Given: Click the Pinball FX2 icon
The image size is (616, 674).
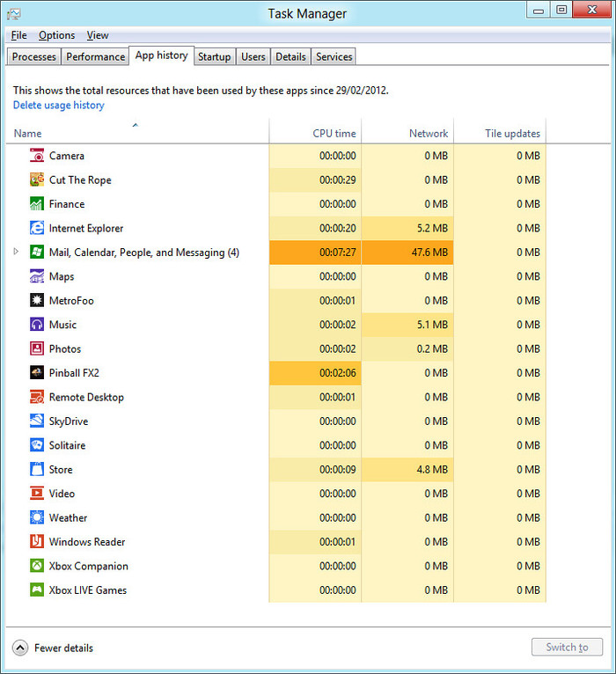Looking at the screenshot, I should (x=37, y=373).
